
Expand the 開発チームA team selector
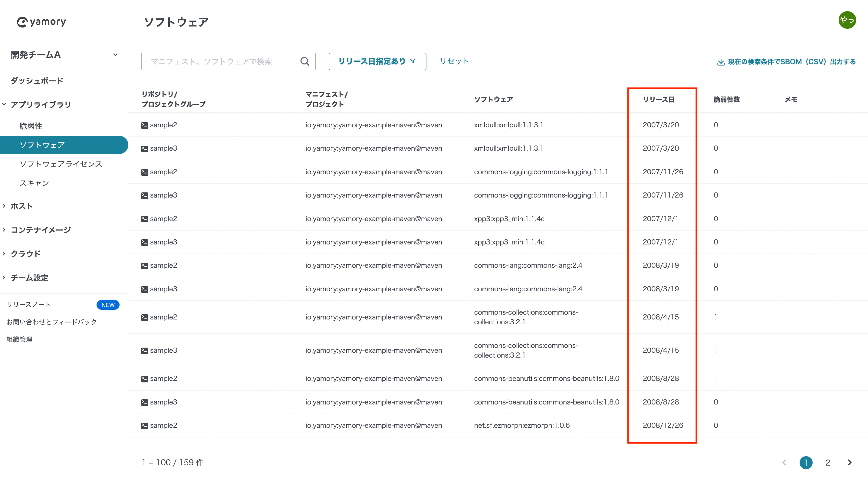115,54
